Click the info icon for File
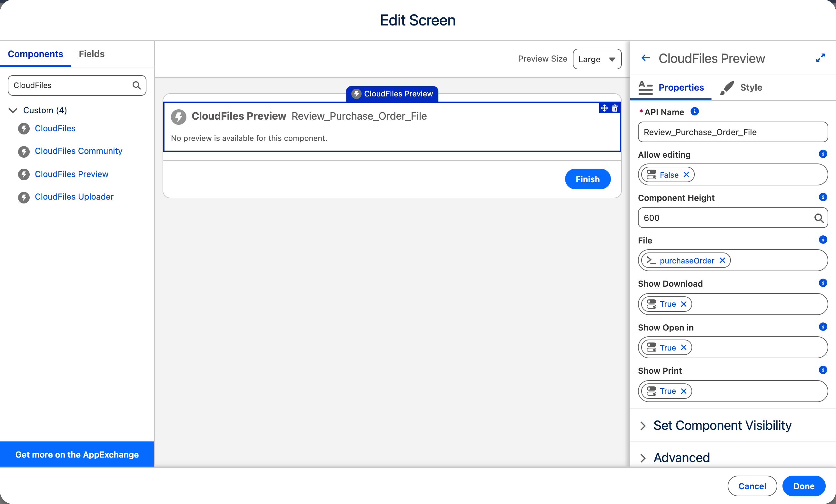The width and height of the screenshot is (836, 504). tap(823, 240)
